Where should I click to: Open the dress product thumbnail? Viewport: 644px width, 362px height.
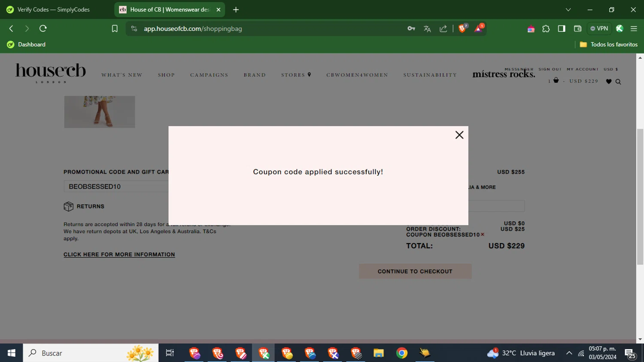click(x=100, y=112)
